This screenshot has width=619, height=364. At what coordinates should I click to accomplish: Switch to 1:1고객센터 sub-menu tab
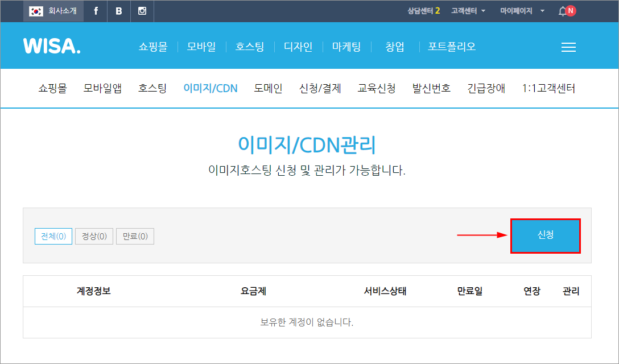548,88
